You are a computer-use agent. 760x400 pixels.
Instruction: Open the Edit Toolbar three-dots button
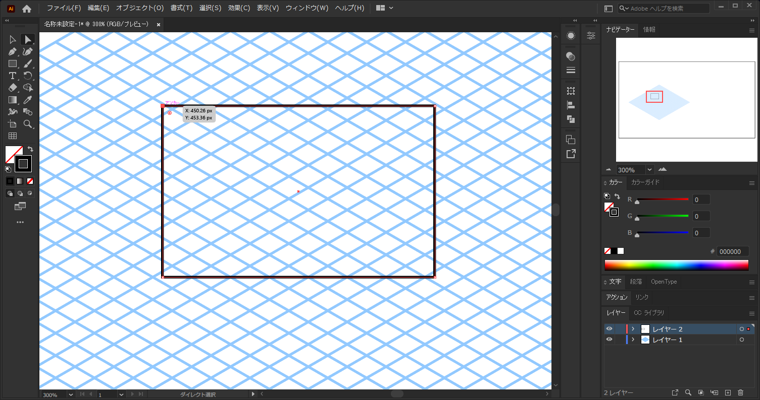pos(20,222)
